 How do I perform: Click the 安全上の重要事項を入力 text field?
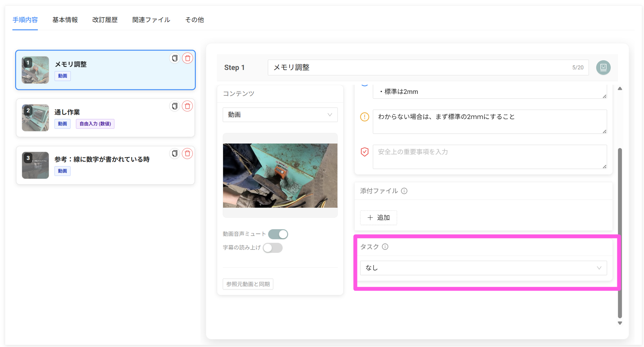(489, 157)
